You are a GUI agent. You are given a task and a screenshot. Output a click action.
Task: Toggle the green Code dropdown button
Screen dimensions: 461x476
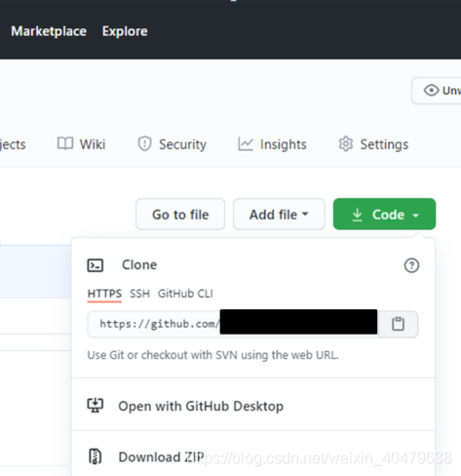point(384,215)
